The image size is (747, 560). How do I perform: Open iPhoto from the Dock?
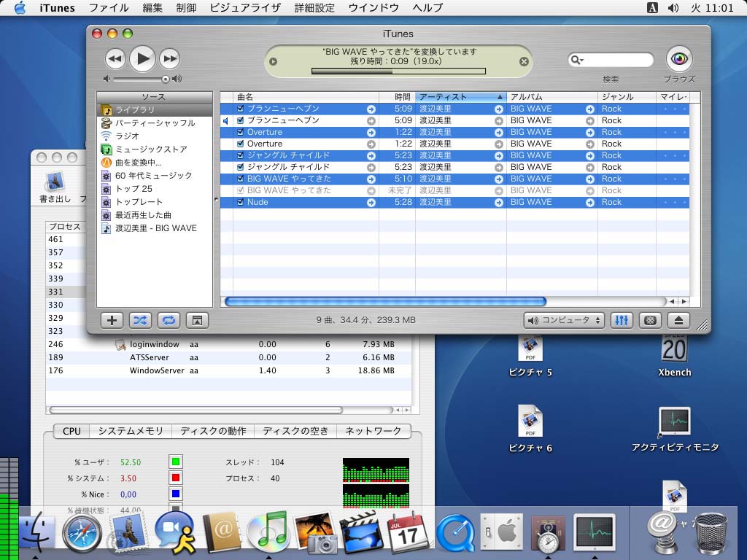tap(314, 532)
